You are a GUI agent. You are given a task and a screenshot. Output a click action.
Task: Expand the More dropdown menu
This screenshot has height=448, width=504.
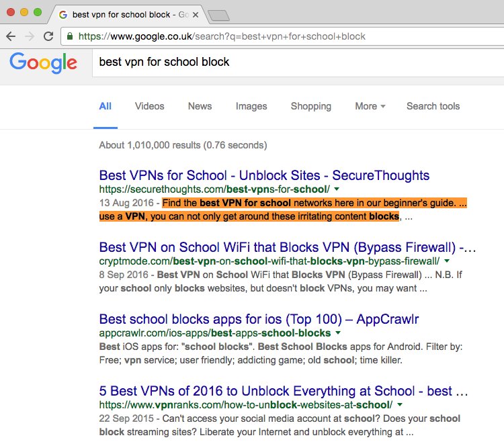370,106
